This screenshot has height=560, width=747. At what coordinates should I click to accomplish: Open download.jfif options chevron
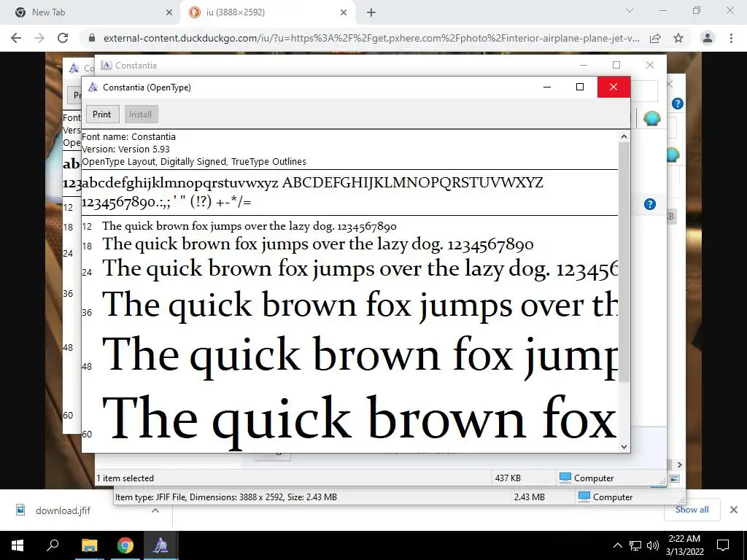(155, 510)
